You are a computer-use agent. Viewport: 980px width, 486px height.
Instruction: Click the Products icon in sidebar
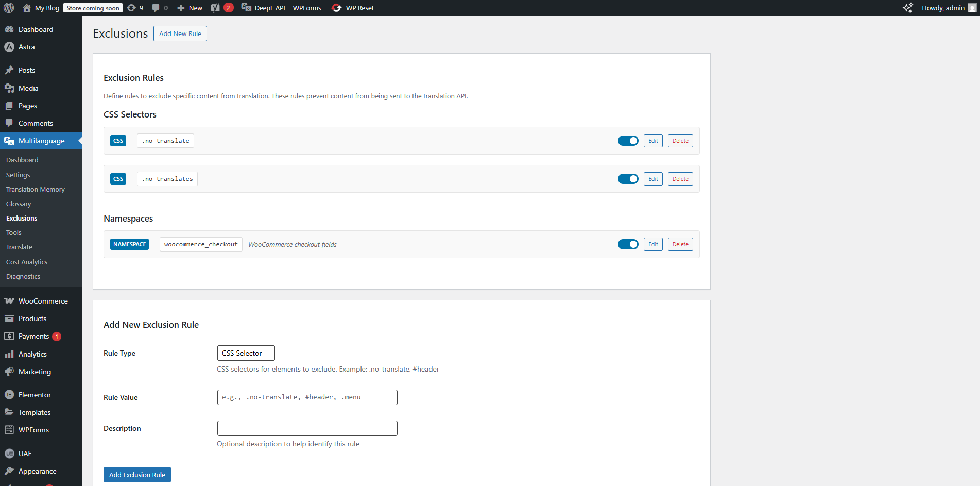9,319
